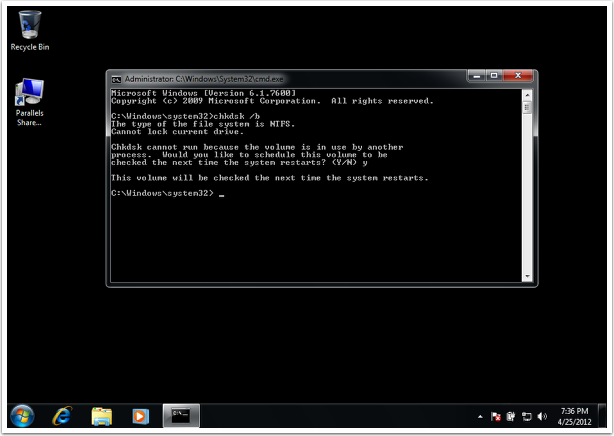
Task: Click the scroll up arrow in cmd window
Action: [527, 95]
